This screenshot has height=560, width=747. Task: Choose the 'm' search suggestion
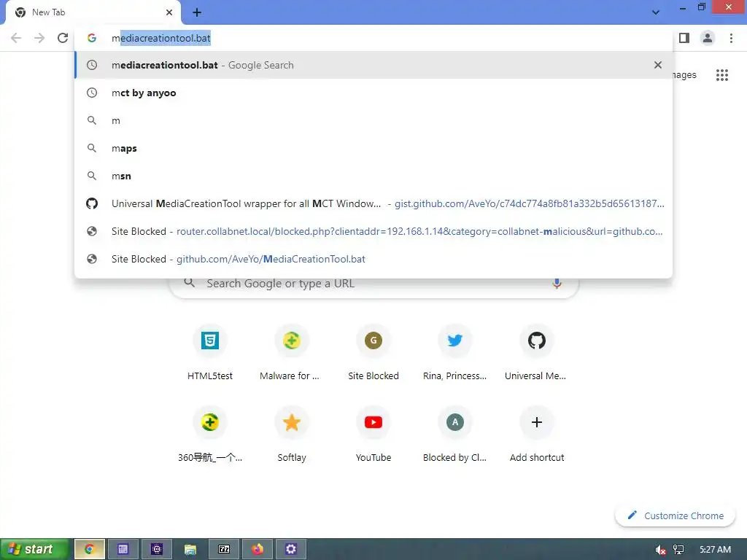pyautogui.click(x=373, y=120)
